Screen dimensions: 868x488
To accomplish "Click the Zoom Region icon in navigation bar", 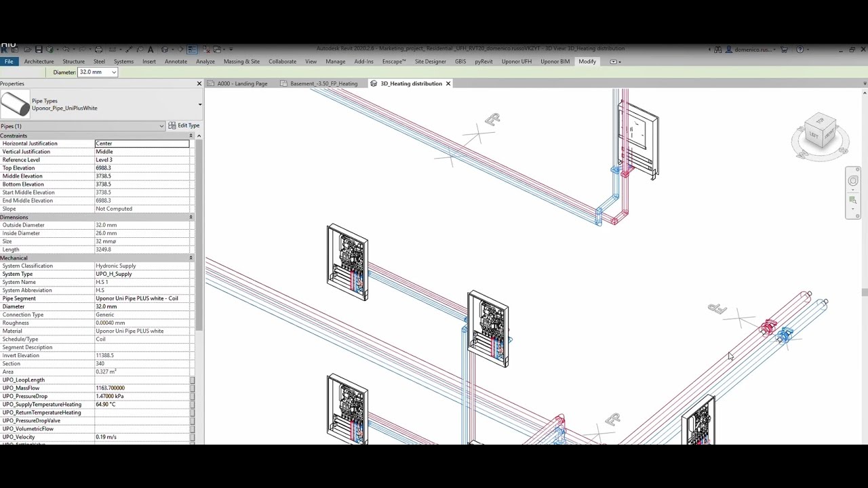I will 853,200.
